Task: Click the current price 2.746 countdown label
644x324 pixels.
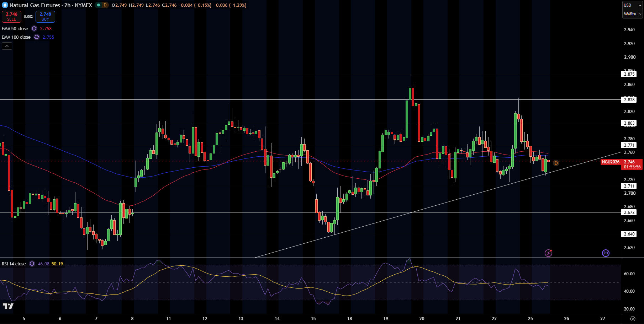Action: [x=632, y=164]
